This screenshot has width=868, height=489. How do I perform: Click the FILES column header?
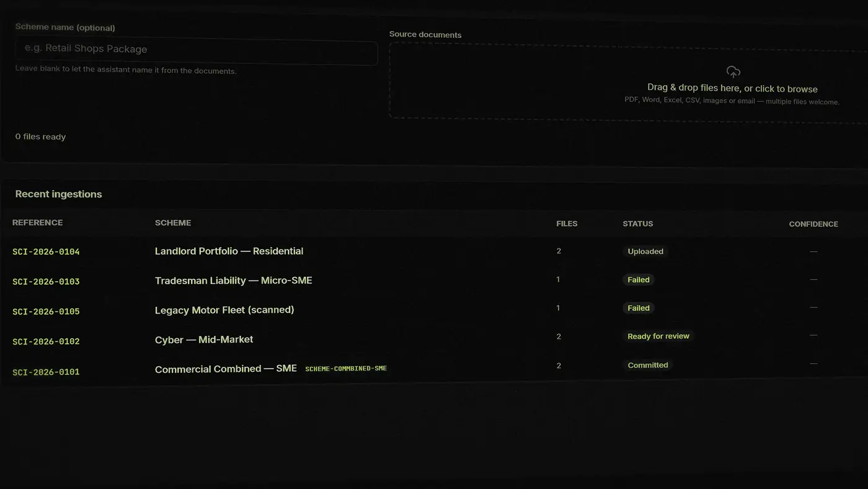[x=567, y=223]
